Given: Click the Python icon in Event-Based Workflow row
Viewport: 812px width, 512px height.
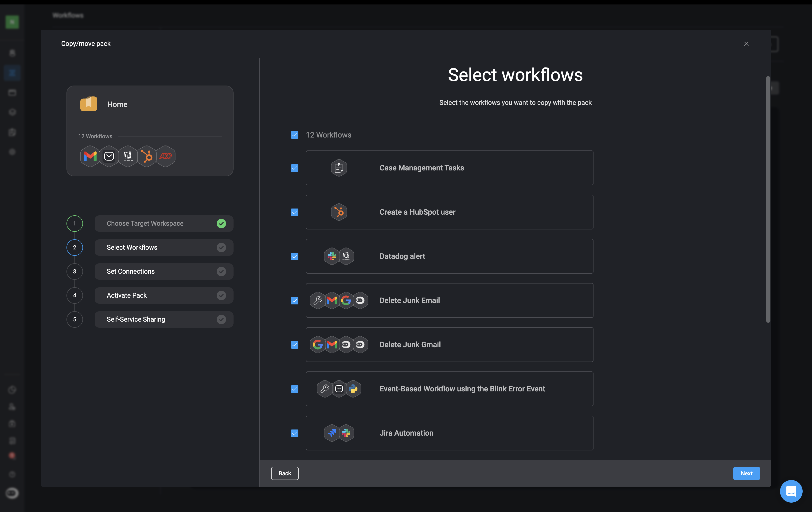Looking at the screenshot, I should (353, 389).
